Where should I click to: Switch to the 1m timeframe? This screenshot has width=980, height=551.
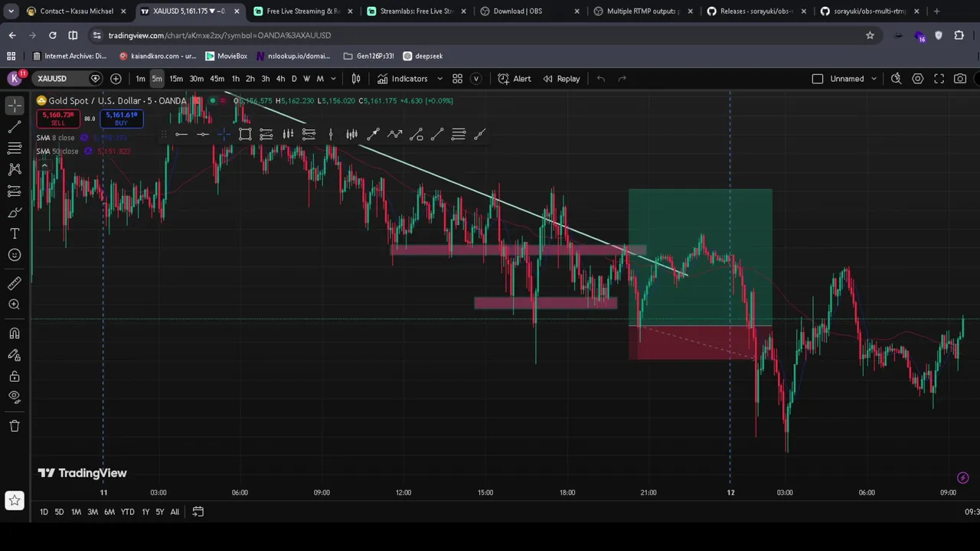140,79
